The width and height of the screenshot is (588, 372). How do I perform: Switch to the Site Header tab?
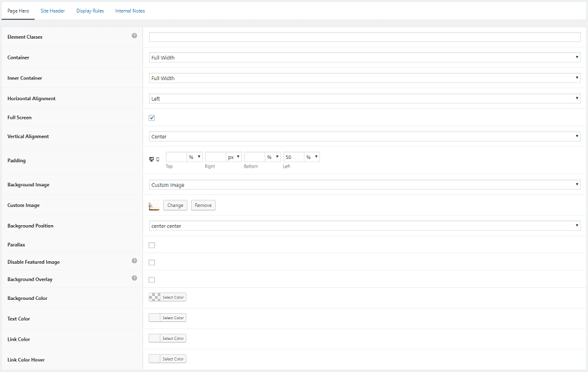click(53, 11)
